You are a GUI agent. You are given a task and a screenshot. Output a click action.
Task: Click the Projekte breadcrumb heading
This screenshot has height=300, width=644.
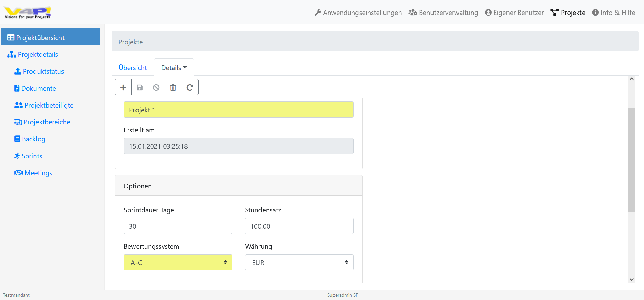(x=130, y=42)
